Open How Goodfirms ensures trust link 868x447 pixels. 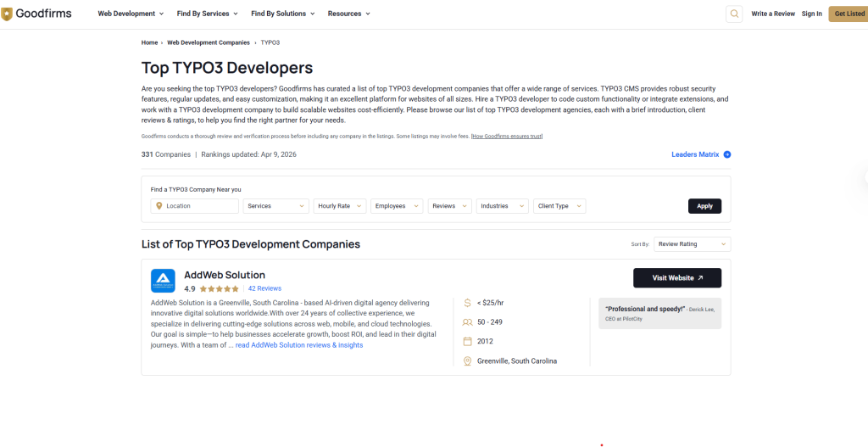[507, 137]
